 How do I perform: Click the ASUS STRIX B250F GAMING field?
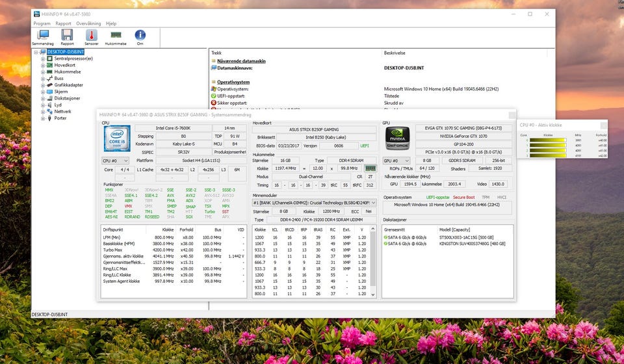314,130
